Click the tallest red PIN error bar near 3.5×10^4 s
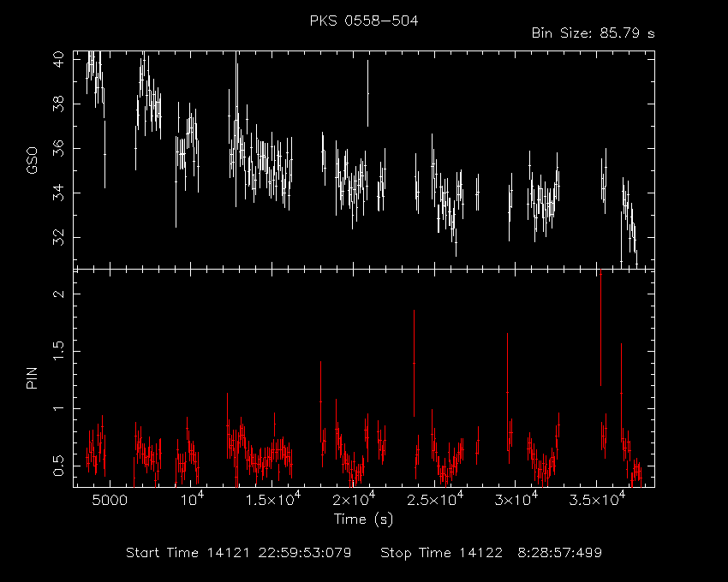This screenshot has width=728, height=582. [600, 328]
